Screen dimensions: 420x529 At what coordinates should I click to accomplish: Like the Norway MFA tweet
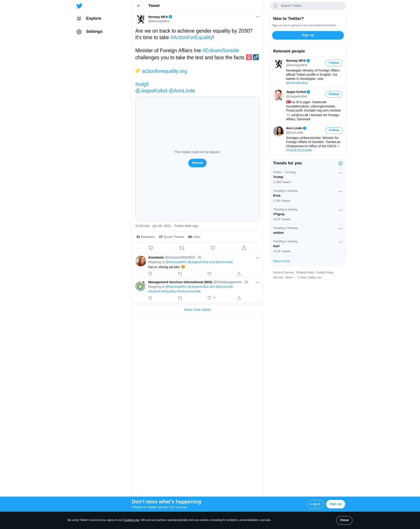click(213, 248)
